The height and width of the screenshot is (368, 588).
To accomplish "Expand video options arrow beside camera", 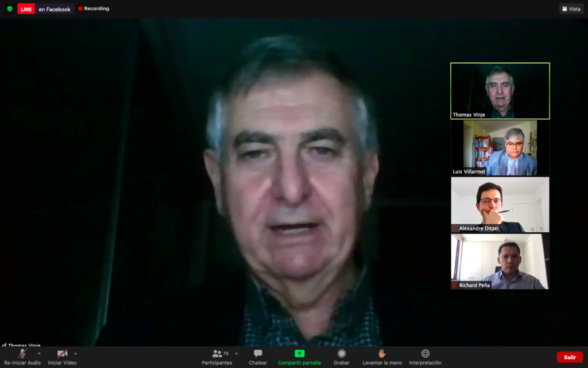I will coord(75,354).
